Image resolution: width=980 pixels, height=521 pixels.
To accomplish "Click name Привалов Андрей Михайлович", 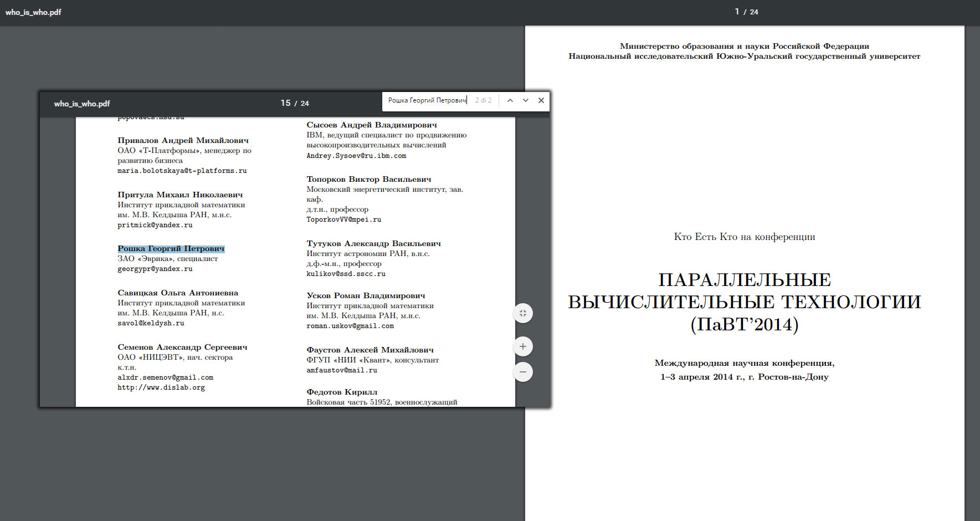I will click(x=183, y=140).
